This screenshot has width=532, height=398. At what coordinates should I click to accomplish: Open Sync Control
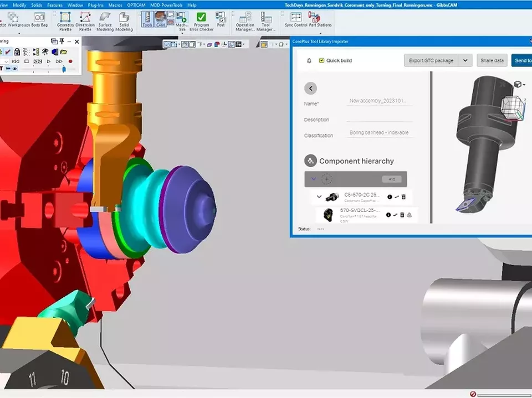point(296,19)
